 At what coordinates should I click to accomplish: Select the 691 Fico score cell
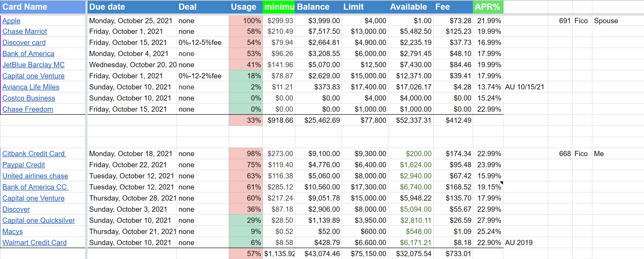coord(560,21)
